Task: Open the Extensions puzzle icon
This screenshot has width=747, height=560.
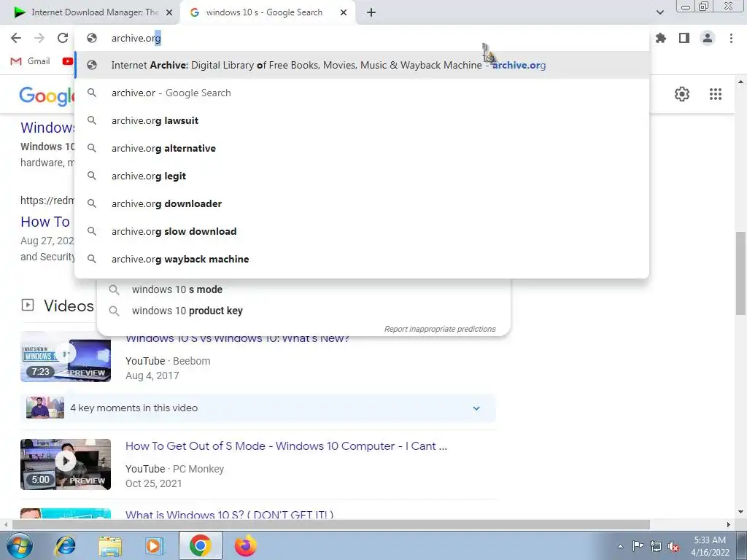Action: 661,38
